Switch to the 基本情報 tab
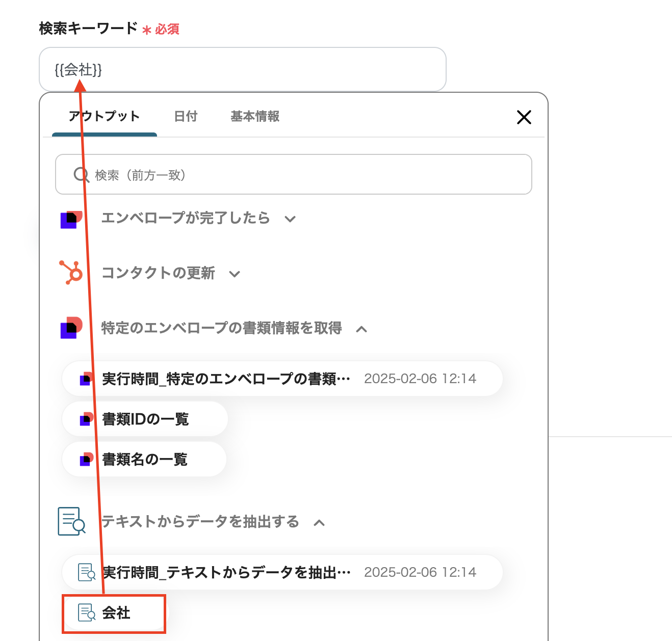 pos(254,117)
